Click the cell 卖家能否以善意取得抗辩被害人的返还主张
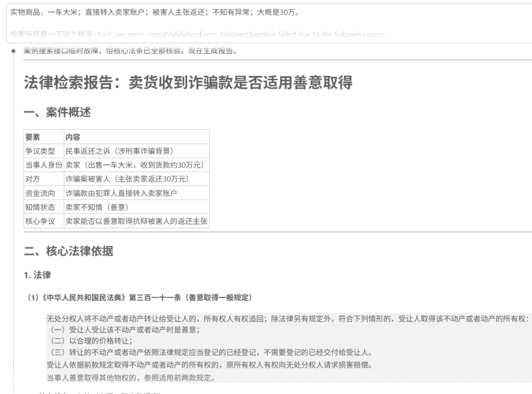532x394 pixels. [137, 221]
